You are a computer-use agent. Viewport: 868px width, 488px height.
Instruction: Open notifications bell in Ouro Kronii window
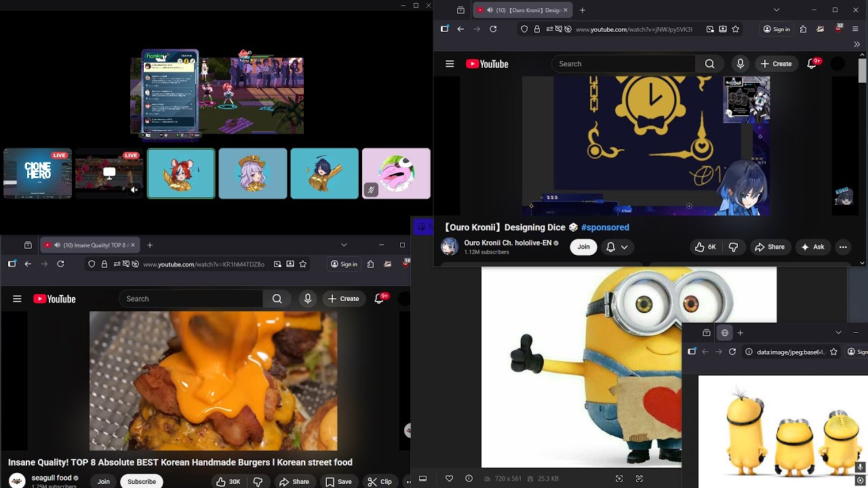coord(812,64)
